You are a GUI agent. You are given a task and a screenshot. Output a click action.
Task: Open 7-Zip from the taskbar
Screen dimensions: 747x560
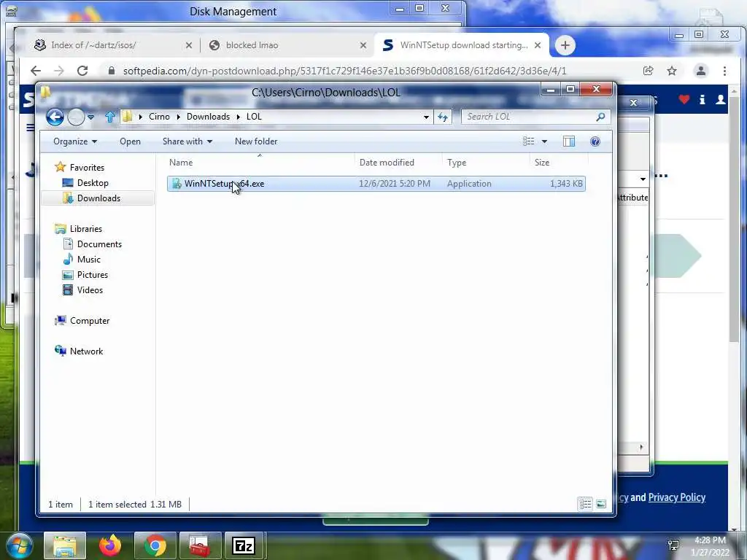pyautogui.click(x=244, y=545)
